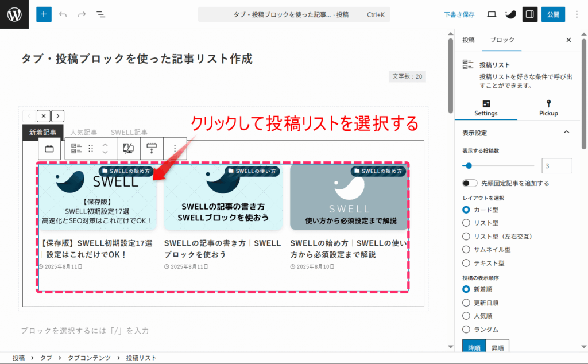
Task: Select the 人気記事 tab
Action: [x=84, y=132]
